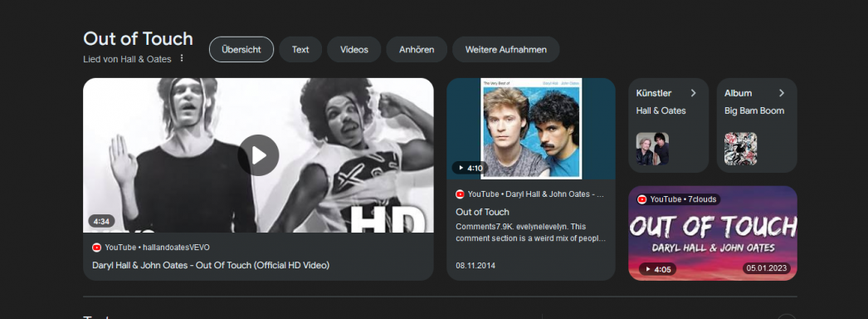Click 'YouTube • hallandoatesVEVO' source label

click(157, 248)
